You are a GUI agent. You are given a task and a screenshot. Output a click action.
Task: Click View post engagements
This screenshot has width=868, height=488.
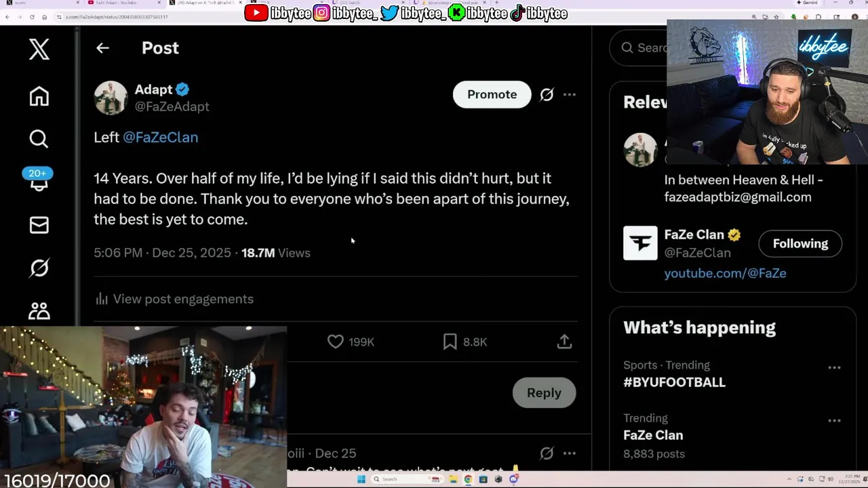tap(174, 299)
